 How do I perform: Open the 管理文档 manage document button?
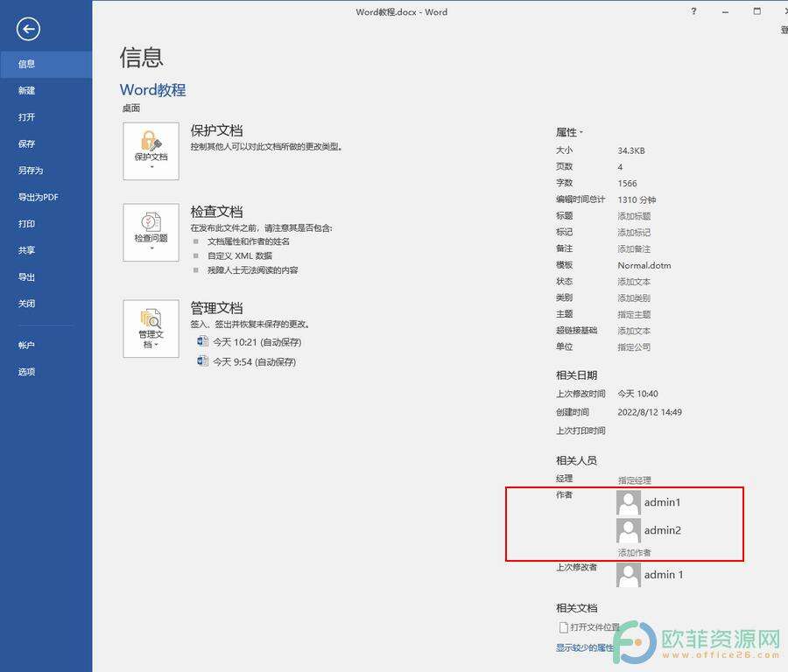pyautogui.click(x=151, y=328)
